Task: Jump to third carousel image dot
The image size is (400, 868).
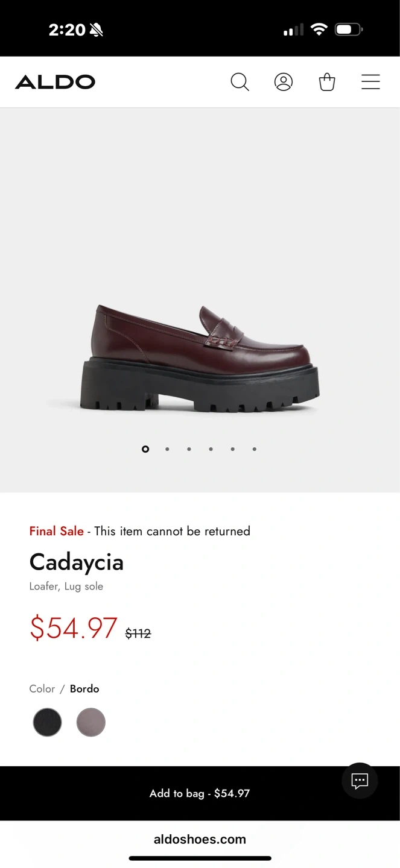Action: tap(189, 449)
